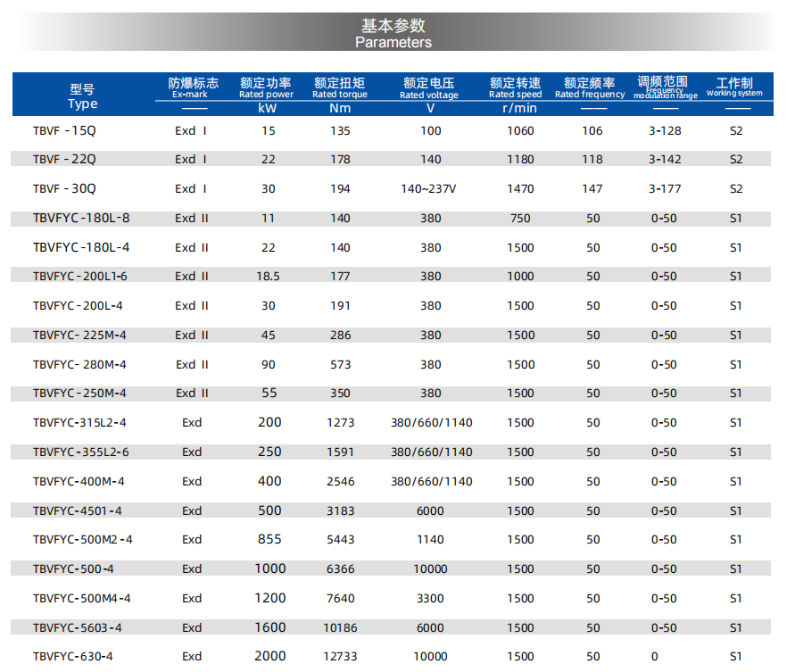Click the 10186 torque value

tap(341, 627)
